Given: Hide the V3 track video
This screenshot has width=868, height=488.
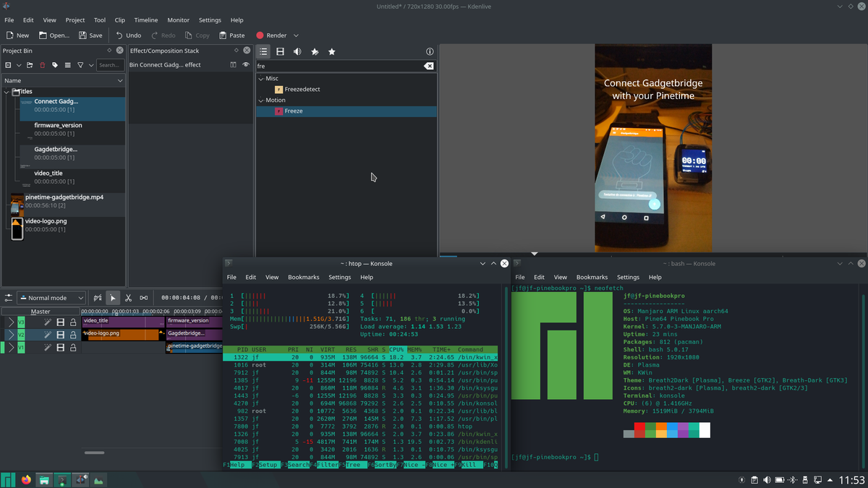Looking at the screenshot, I should tap(61, 322).
